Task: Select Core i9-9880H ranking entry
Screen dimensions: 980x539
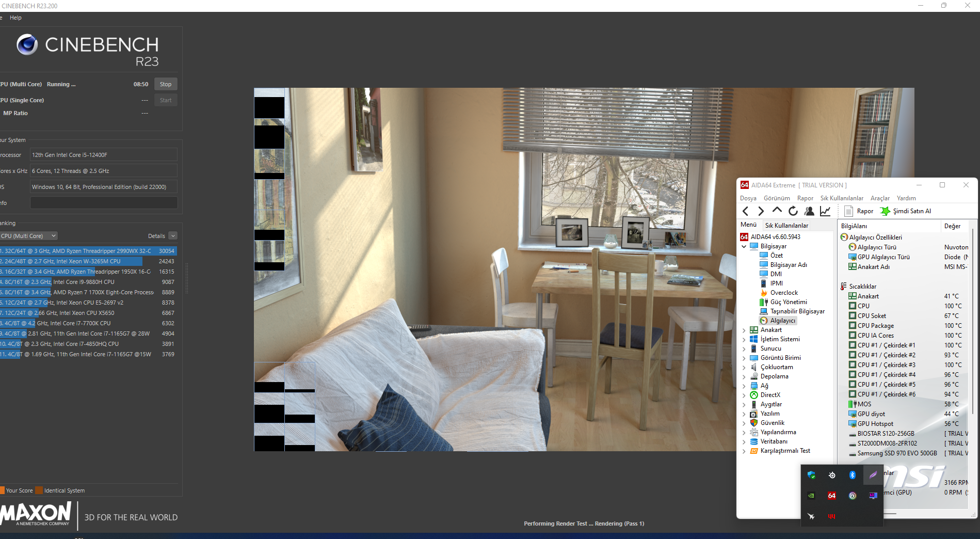Action: click(x=88, y=282)
